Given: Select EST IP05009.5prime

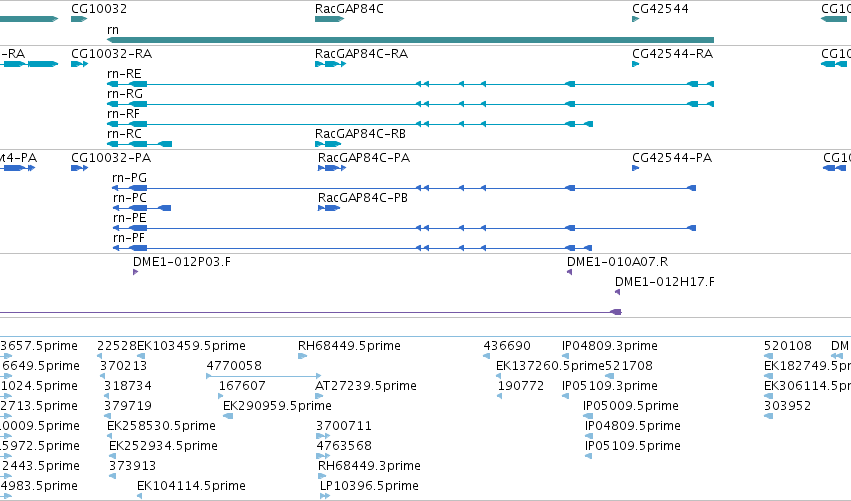Looking at the screenshot, I should [631, 407].
